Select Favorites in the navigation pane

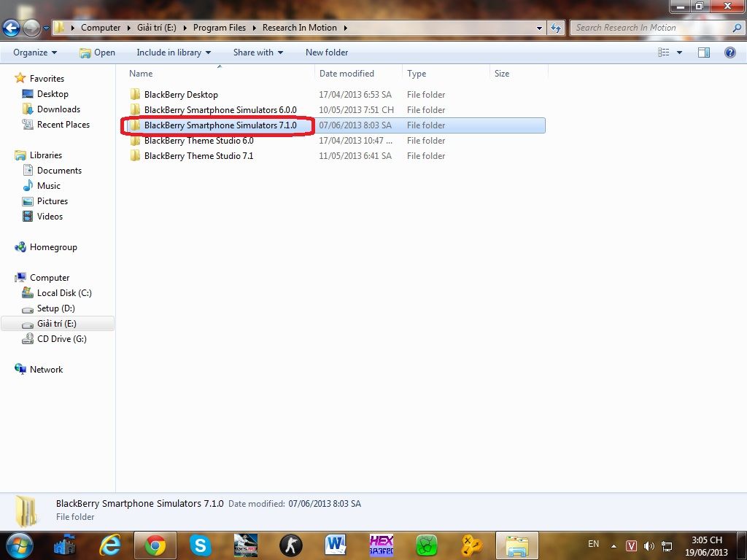[47, 79]
